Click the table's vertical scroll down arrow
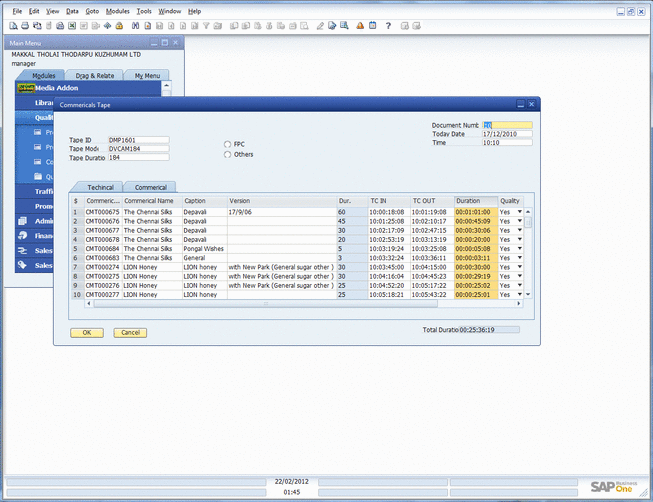Image resolution: width=653 pixels, height=502 pixels. [528, 295]
